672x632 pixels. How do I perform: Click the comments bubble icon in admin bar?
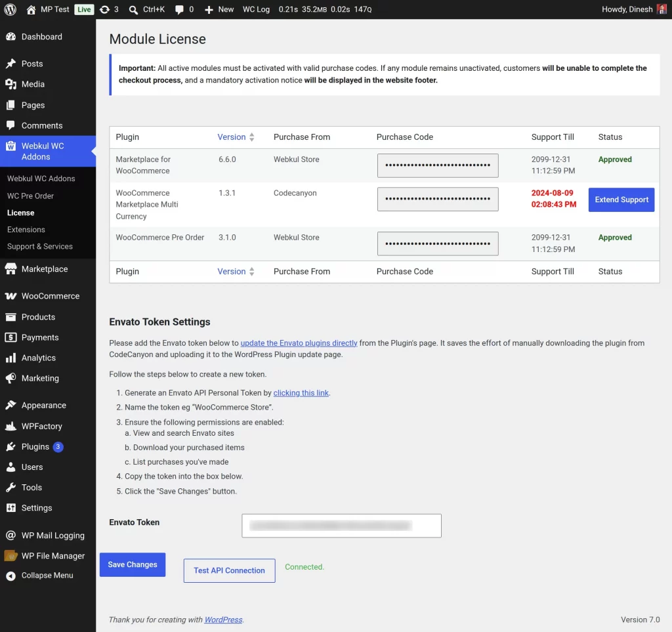[x=179, y=10]
